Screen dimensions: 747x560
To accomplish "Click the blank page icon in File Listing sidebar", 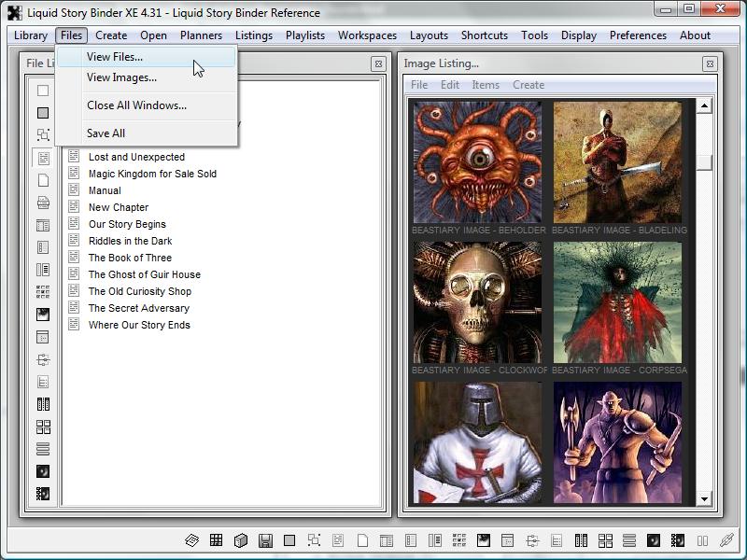I will tap(43, 180).
